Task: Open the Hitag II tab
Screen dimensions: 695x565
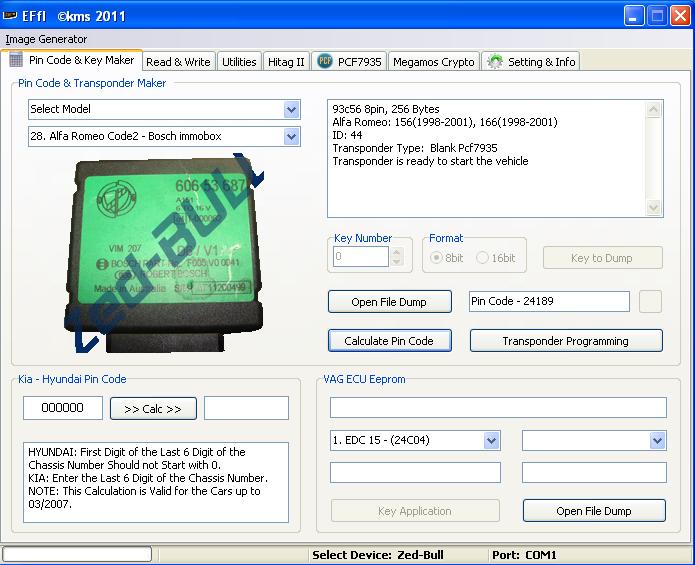Action: point(286,62)
